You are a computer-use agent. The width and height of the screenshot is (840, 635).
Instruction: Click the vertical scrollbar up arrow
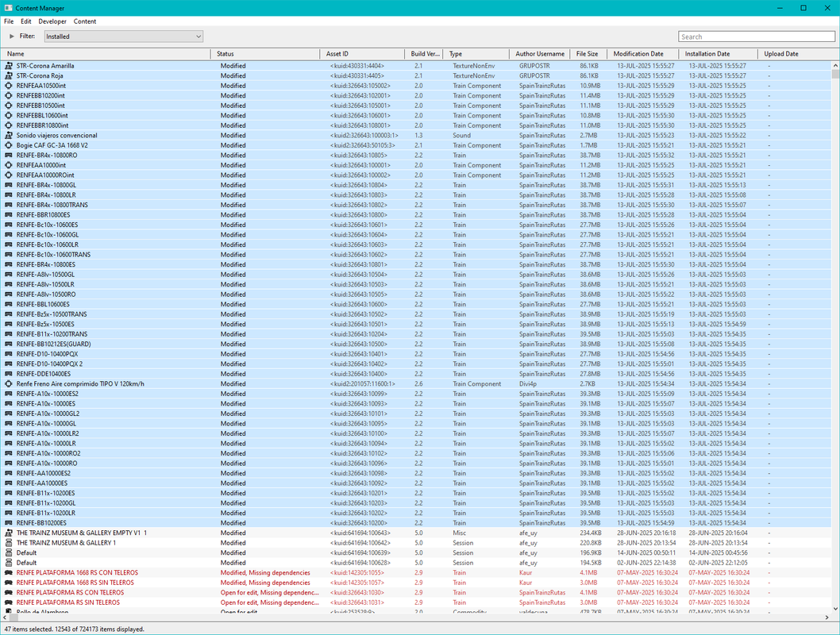click(835, 65)
